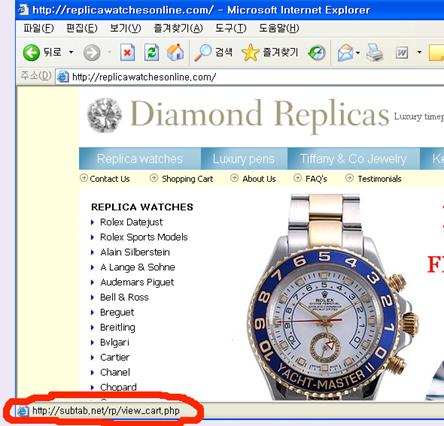Open the 도구(T) menu
Screen dimensions: 444x426
tap(231, 28)
